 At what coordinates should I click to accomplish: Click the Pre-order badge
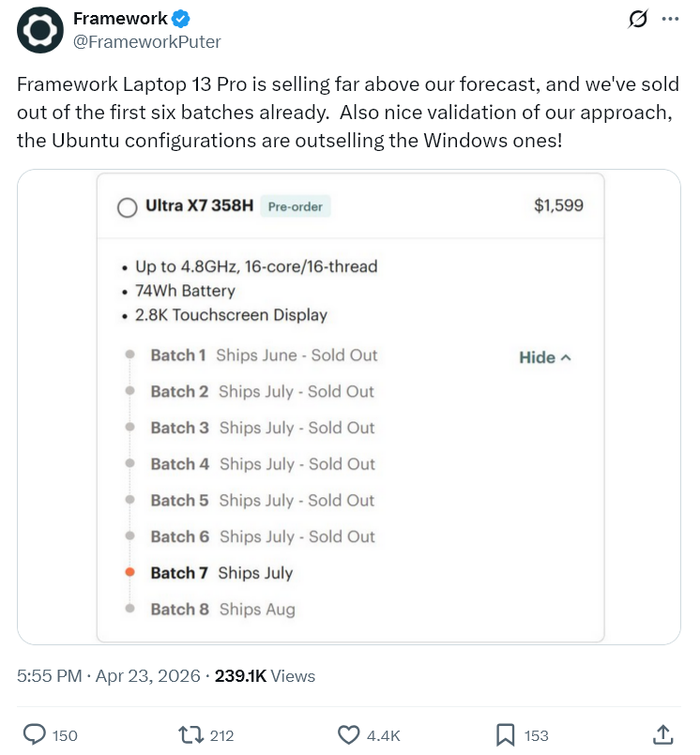[x=295, y=206]
